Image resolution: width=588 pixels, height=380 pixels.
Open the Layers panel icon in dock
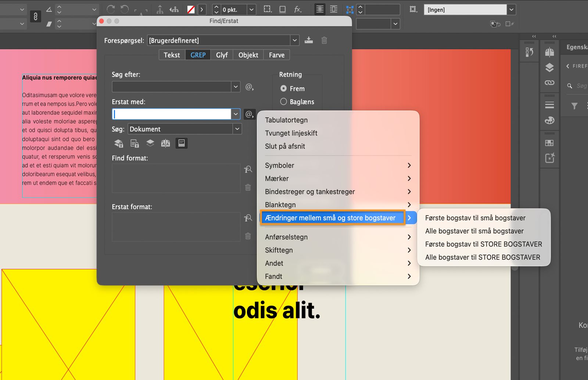point(550,68)
